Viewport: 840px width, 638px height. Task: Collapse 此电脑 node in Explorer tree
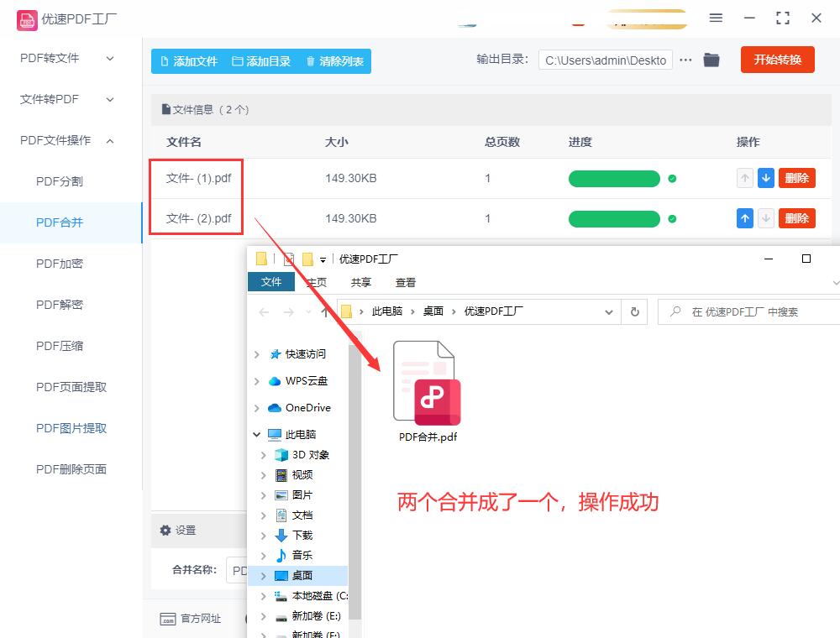tap(256, 435)
